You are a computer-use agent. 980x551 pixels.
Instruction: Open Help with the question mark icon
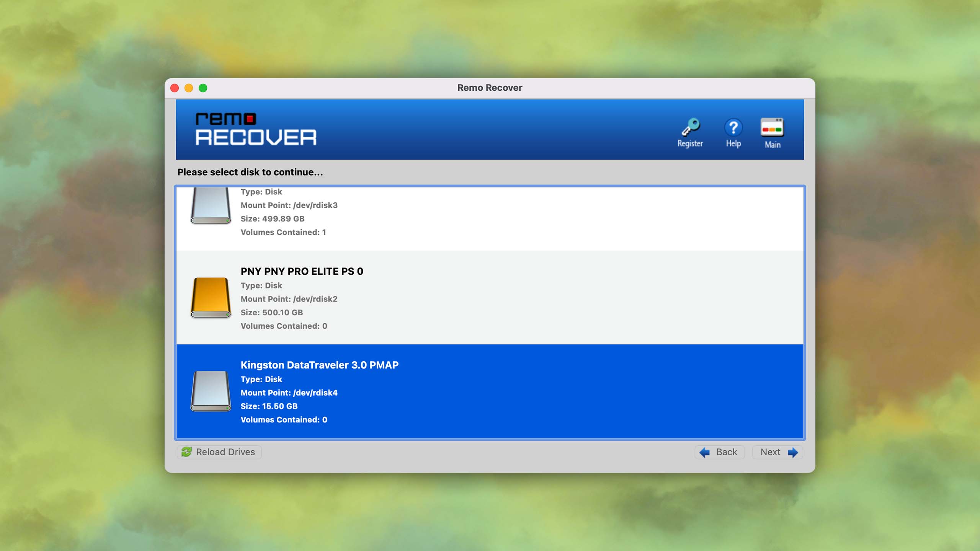click(733, 127)
